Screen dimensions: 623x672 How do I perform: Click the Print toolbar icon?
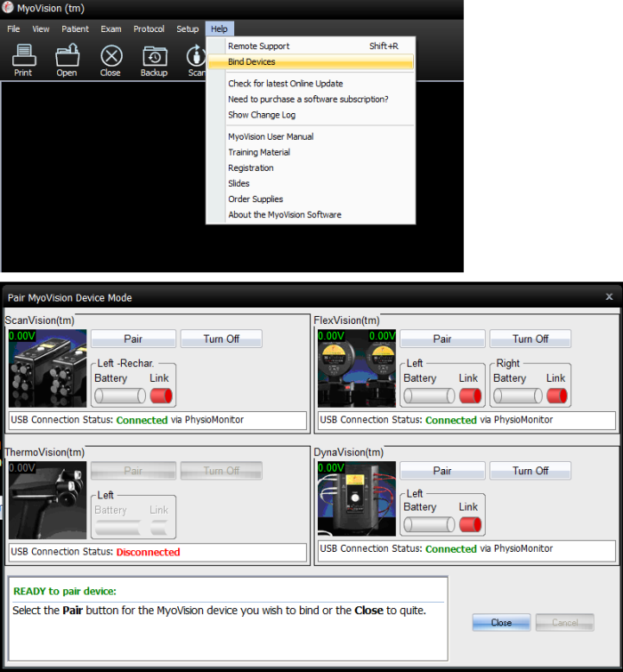coord(23,60)
